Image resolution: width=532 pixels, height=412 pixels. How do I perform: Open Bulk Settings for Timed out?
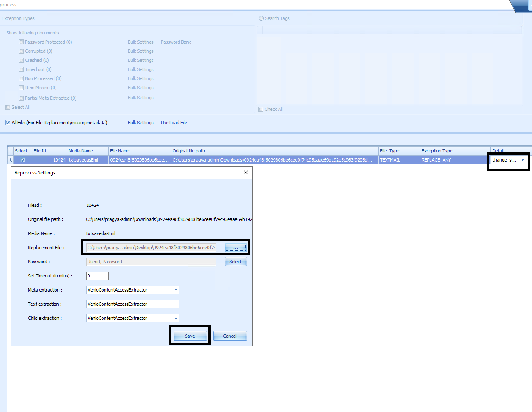coord(141,69)
